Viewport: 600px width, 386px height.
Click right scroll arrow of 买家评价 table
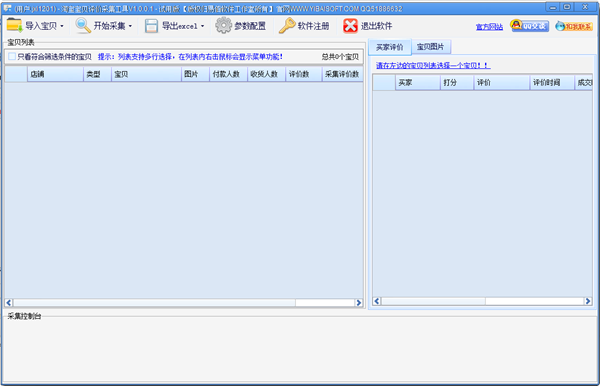click(x=588, y=301)
